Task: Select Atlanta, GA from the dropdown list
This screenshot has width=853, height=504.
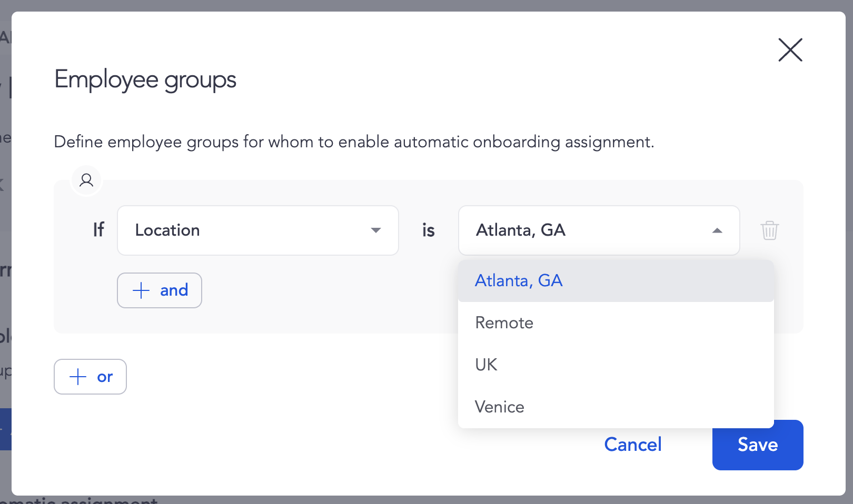Action: (519, 281)
